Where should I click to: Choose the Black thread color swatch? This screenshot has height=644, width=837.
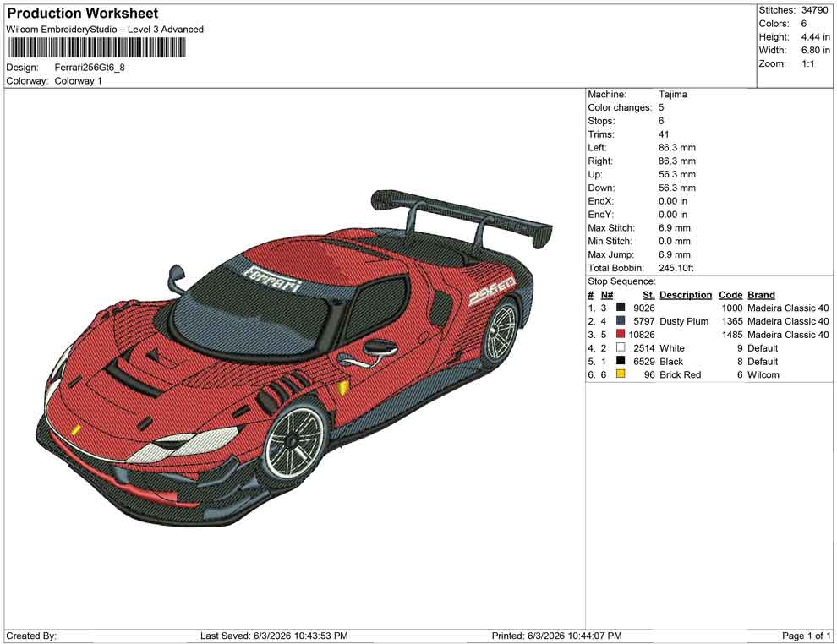621,361
